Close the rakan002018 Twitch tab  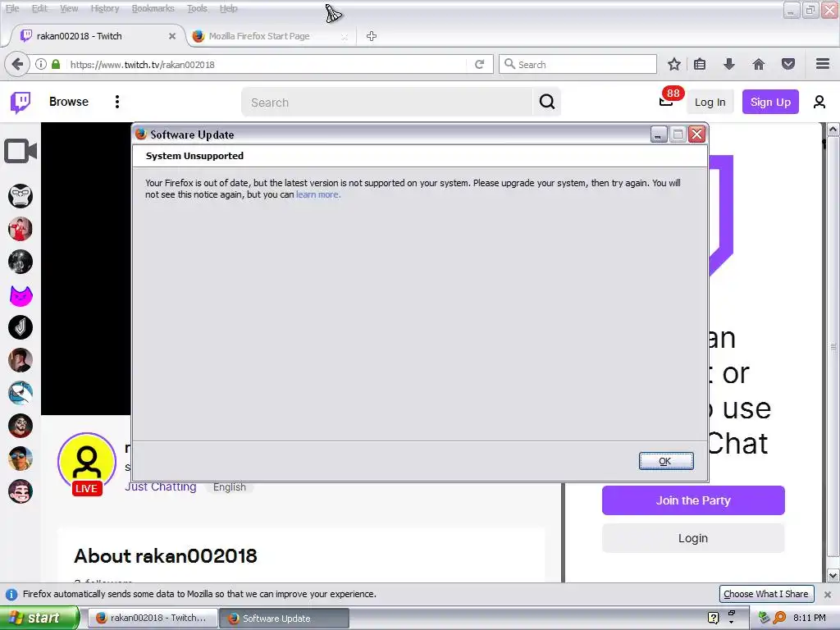172,36
